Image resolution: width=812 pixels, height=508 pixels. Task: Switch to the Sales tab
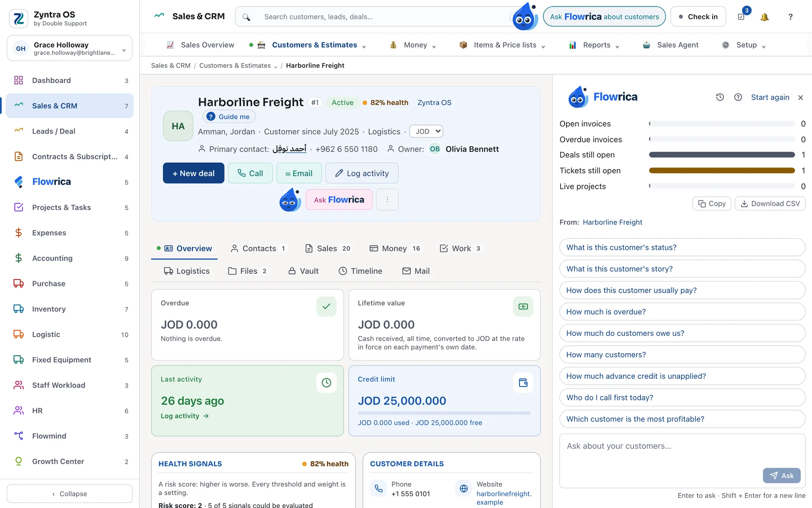(x=328, y=248)
